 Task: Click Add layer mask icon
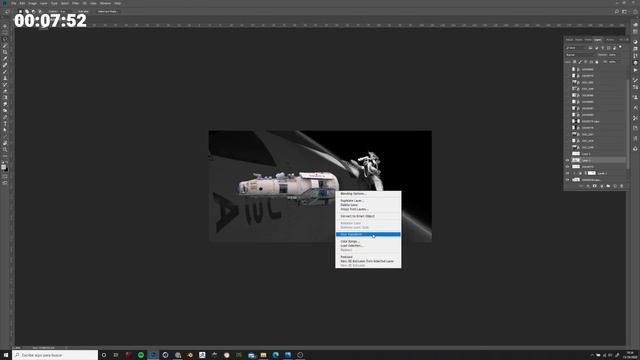pos(595,186)
